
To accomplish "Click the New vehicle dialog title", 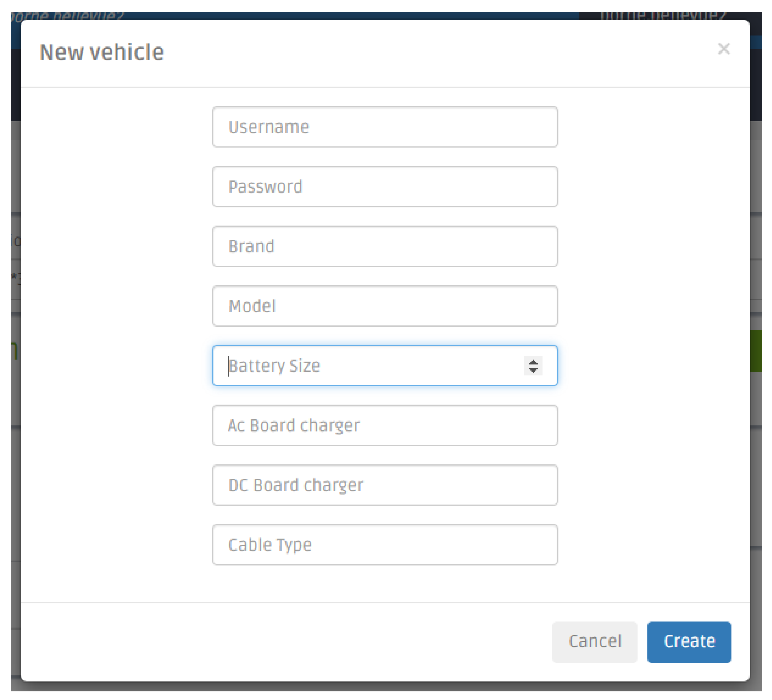I will pos(102,52).
